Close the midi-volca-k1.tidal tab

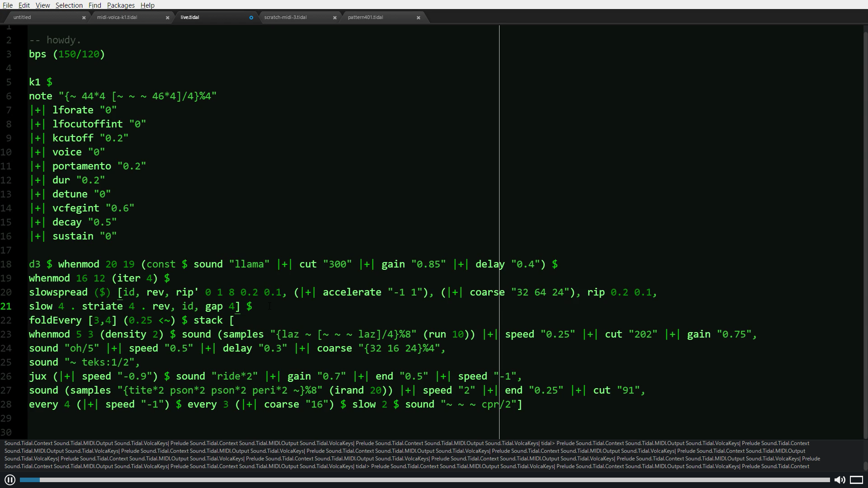pos(167,18)
